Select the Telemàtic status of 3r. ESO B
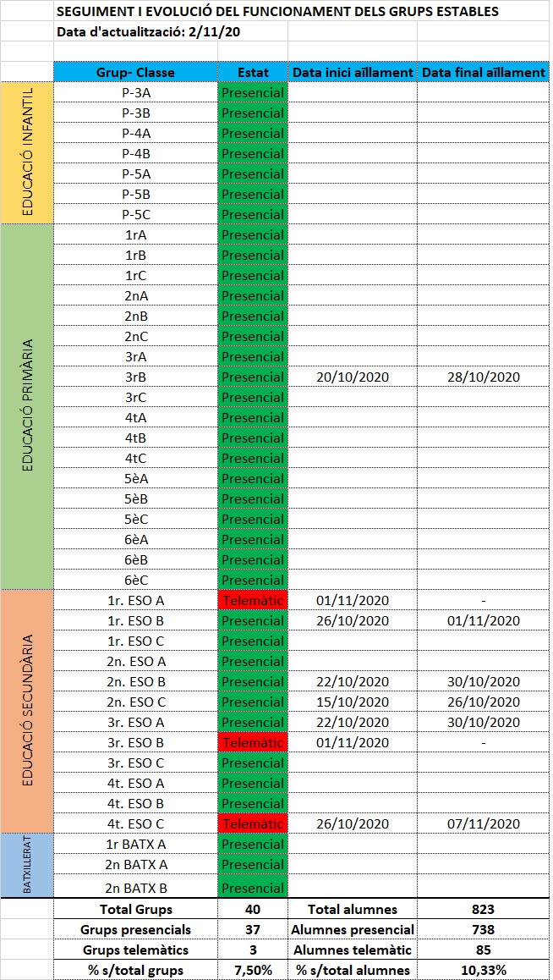This screenshot has width=553, height=980. click(253, 742)
